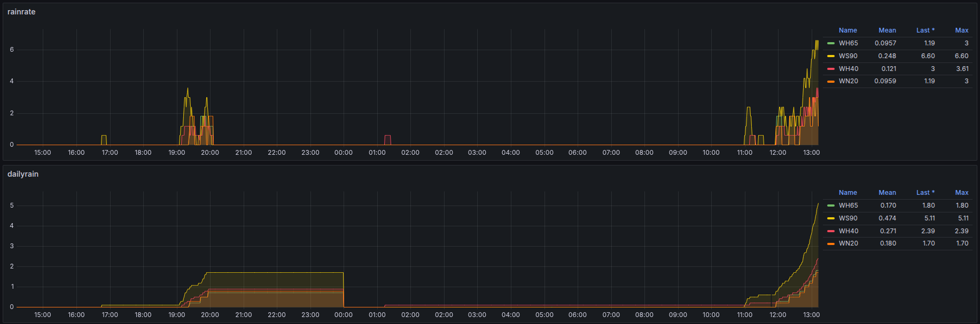This screenshot has width=980, height=324.
Task: Sort dailyrain legend by Name column
Action: (847, 193)
